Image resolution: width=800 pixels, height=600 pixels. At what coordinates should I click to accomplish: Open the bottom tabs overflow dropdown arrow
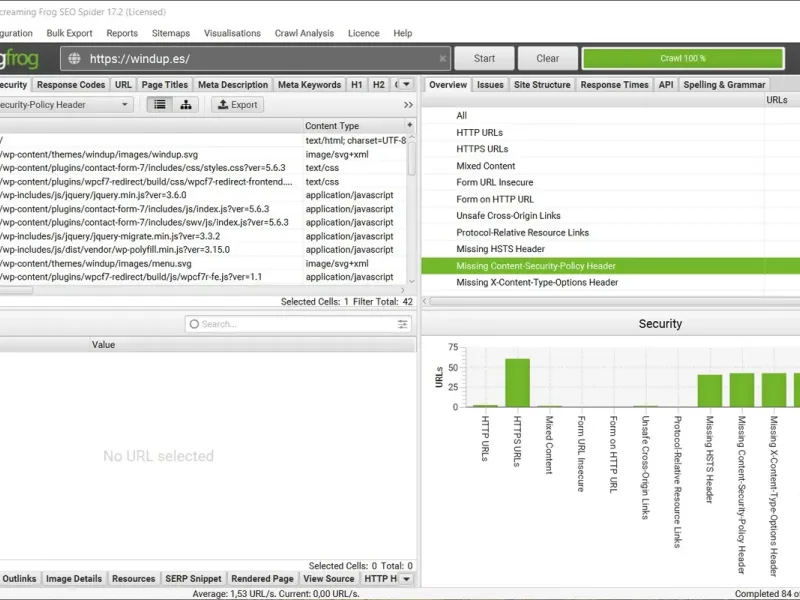406,579
